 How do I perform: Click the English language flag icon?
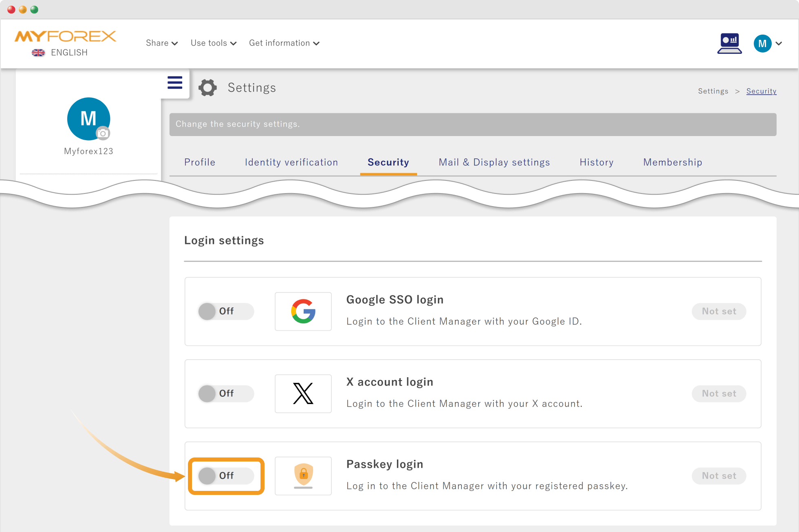click(x=38, y=53)
